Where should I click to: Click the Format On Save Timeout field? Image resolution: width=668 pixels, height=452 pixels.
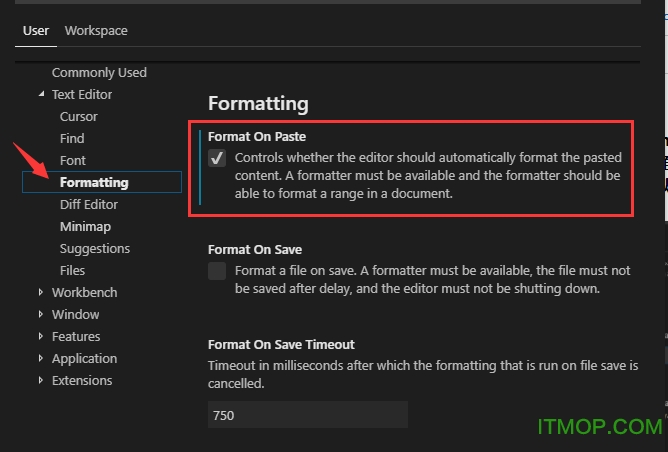click(307, 415)
